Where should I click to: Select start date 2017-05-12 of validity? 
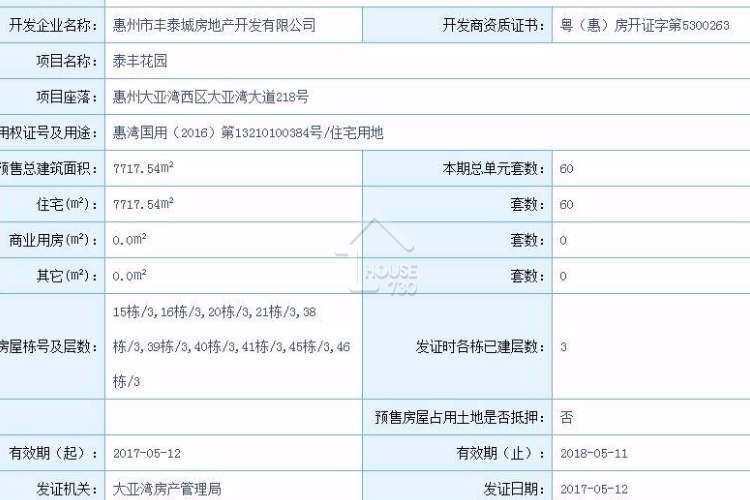click(x=147, y=453)
